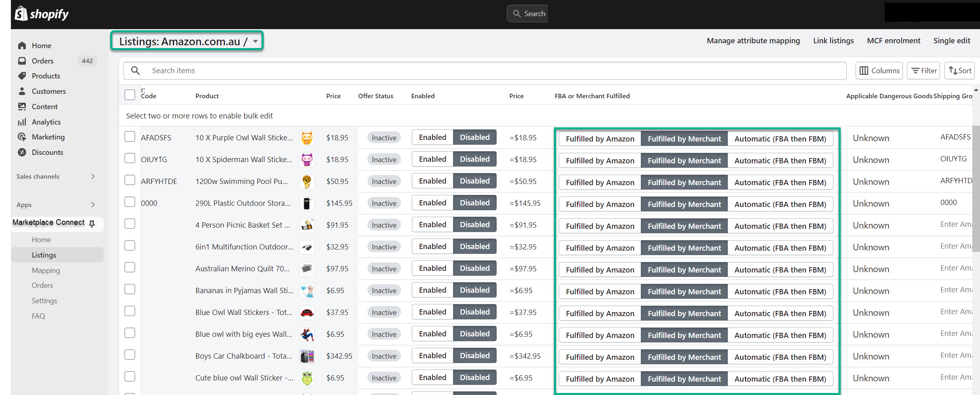The width and height of the screenshot is (980, 395).
Task: Tick the checkbox for 4 Person Picnic Basket
Action: pyautogui.click(x=130, y=224)
